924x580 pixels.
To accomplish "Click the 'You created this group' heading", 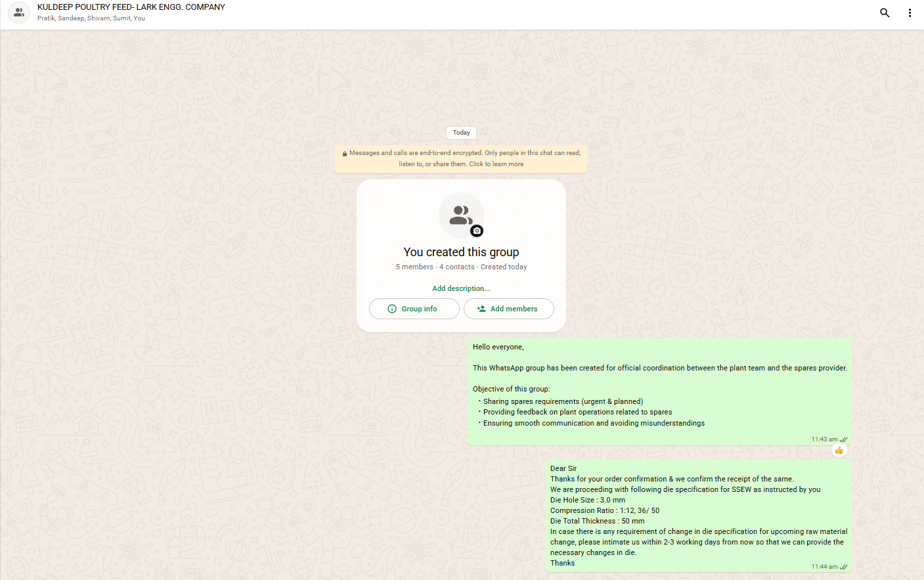I will pyautogui.click(x=461, y=252).
